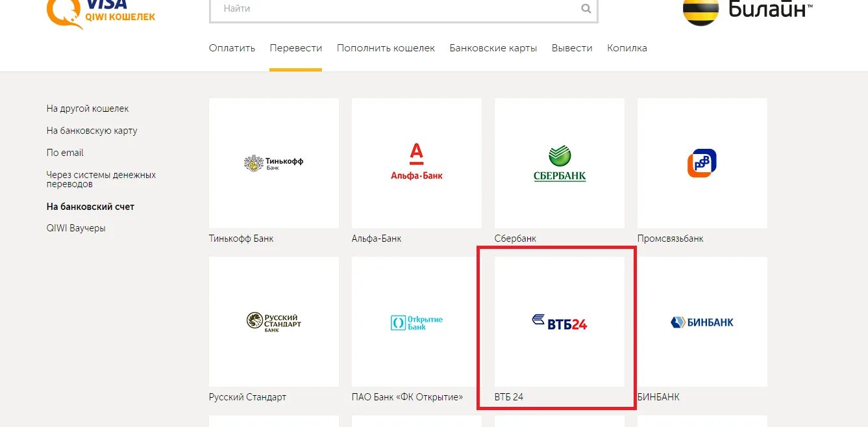This screenshot has height=427, width=868.
Task: Open the Вывести tab
Action: (x=572, y=48)
